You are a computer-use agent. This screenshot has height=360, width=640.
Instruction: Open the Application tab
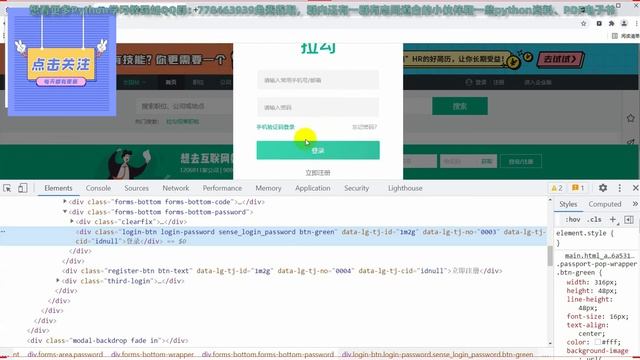(x=313, y=188)
